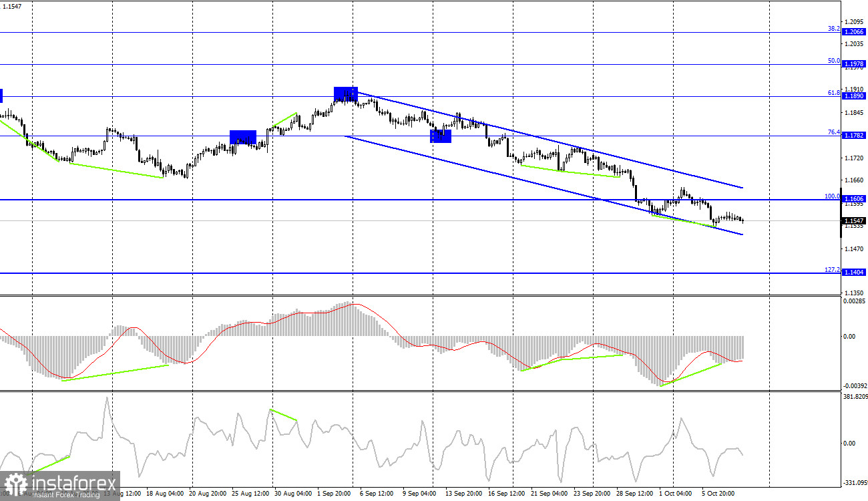Select the blue rectangle at the September price peak
This screenshot has width=868, height=501.
tap(346, 94)
